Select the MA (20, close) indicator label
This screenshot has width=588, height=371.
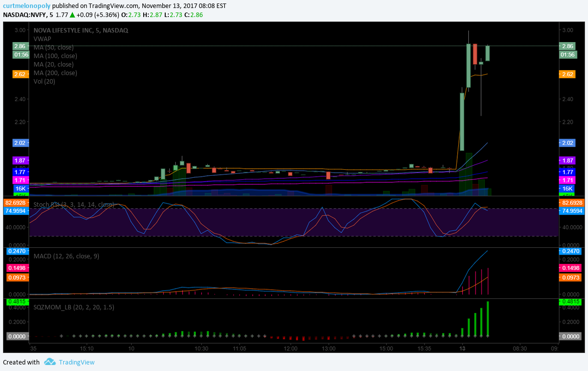click(53, 65)
